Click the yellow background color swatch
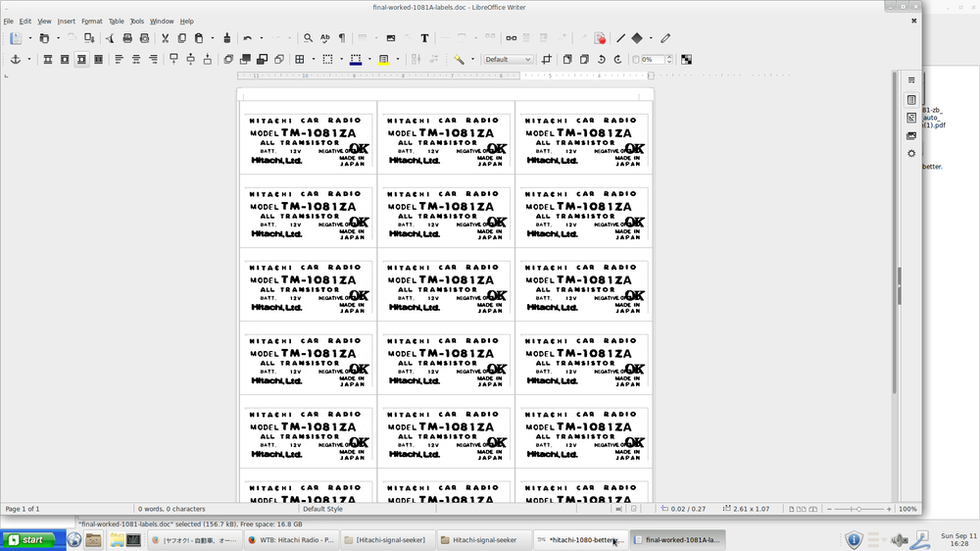 click(384, 60)
